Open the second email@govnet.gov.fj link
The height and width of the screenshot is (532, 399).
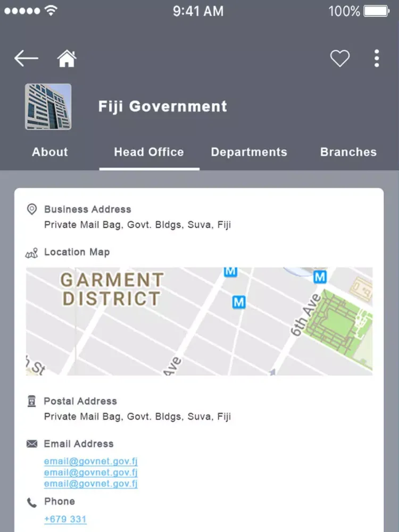(91, 472)
